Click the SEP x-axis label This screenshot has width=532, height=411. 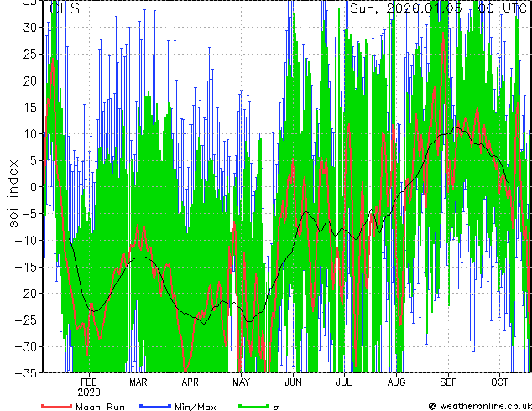[x=448, y=382]
